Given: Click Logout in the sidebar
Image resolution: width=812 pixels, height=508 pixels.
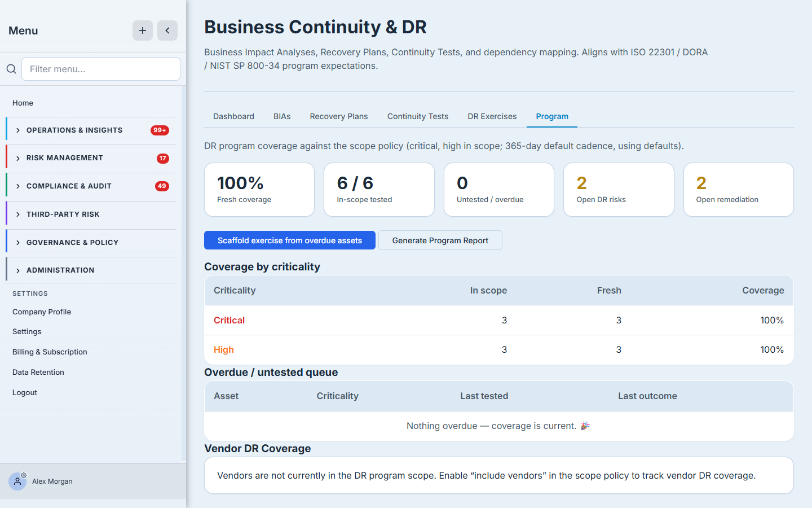Looking at the screenshot, I should [x=25, y=392].
